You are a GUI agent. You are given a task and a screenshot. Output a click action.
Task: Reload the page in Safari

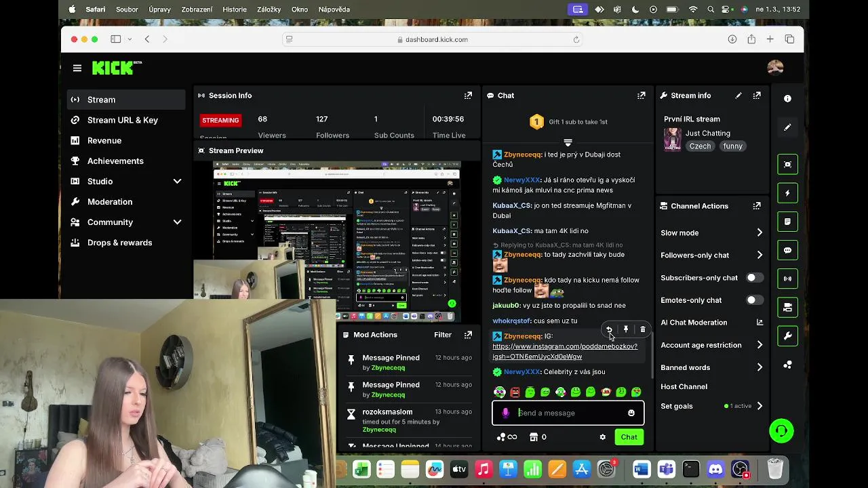[x=576, y=39]
